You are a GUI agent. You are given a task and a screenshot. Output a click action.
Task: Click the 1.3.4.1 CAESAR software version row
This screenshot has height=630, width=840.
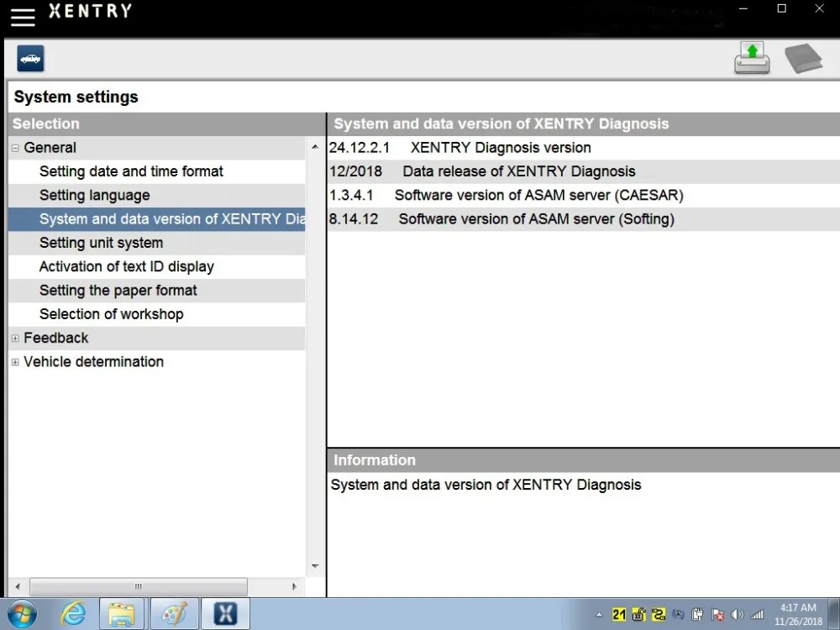(584, 195)
